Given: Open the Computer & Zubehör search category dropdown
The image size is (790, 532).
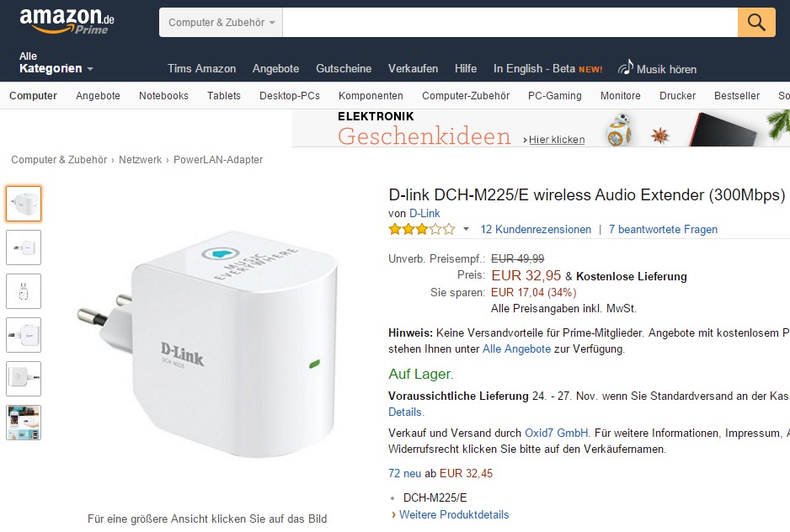Looking at the screenshot, I should (221, 22).
